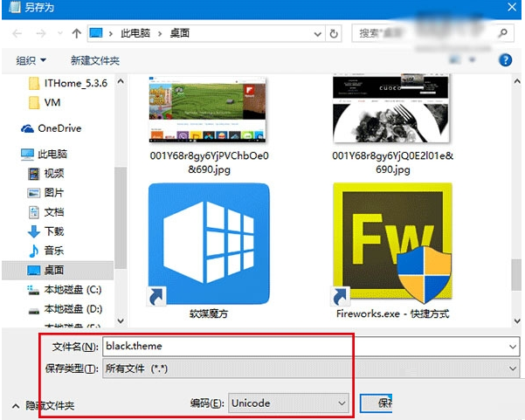The height and width of the screenshot is (420, 525).
Task: Expand the 保存类型 dropdown
Action: (x=511, y=369)
